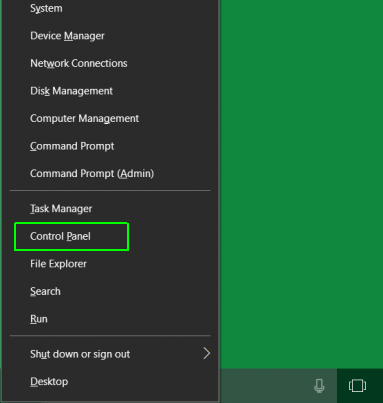383x403 pixels.
Task: Open File Explorer
Action: pyautogui.click(x=110, y=264)
